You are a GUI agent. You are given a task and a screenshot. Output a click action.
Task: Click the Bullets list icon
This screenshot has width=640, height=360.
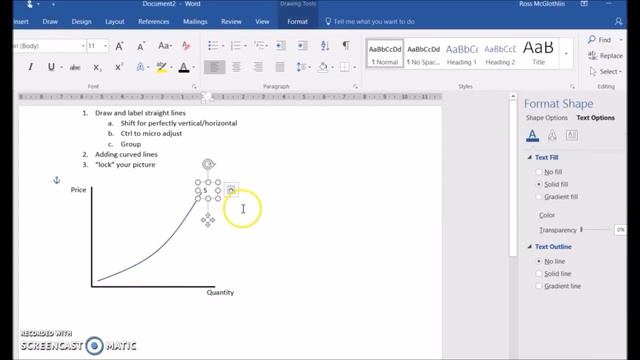[213, 45]
